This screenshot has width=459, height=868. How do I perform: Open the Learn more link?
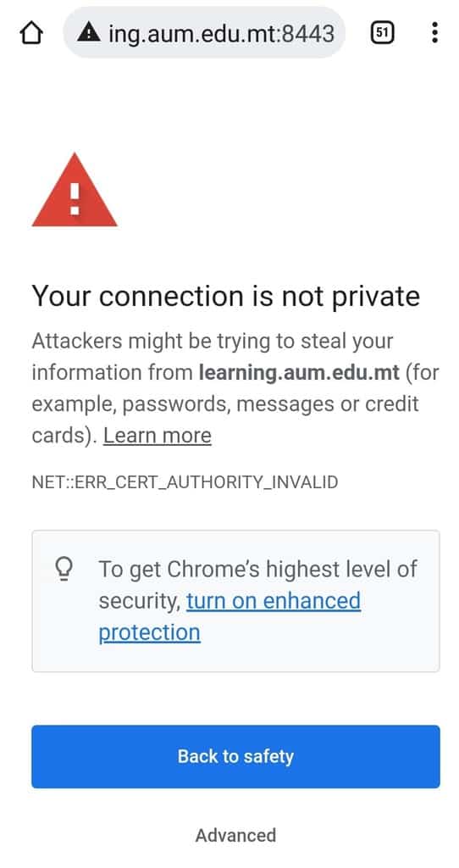tap(158, 436)
